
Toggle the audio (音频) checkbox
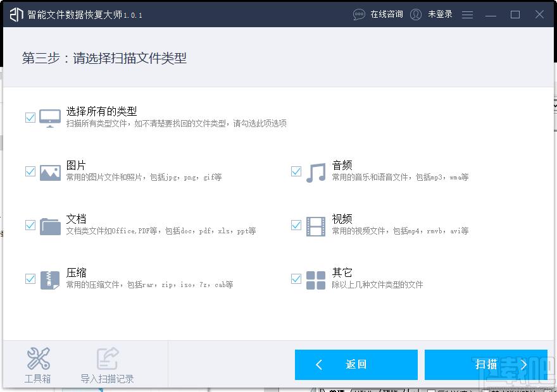296,171
